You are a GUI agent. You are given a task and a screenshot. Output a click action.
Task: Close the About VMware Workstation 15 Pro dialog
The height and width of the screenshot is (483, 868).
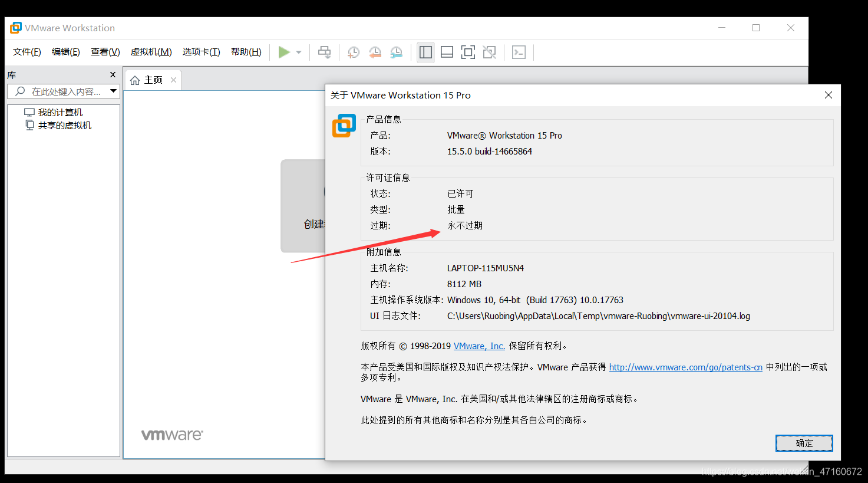tap(829, 95)
